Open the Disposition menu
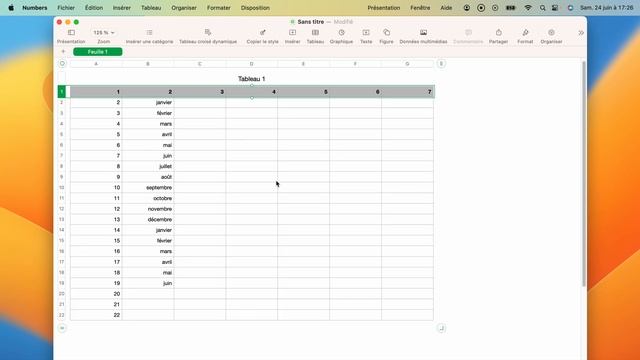 (255, 8)
